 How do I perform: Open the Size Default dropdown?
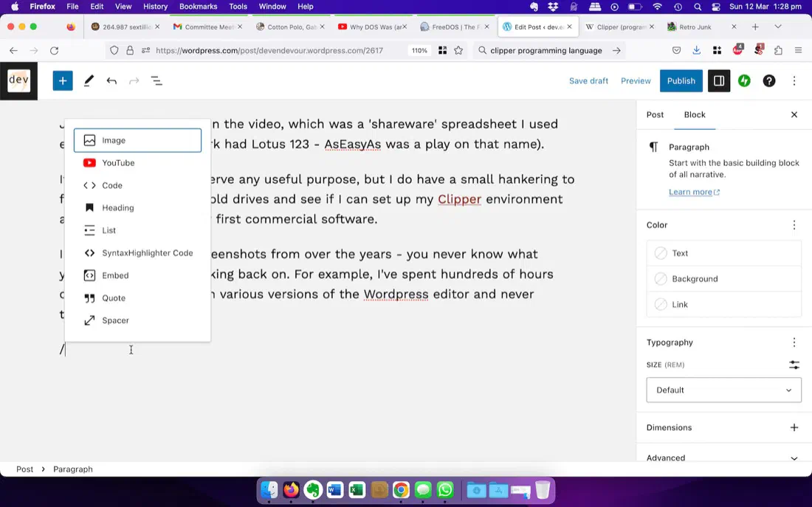pyautogui.click(x=723, y=390)
